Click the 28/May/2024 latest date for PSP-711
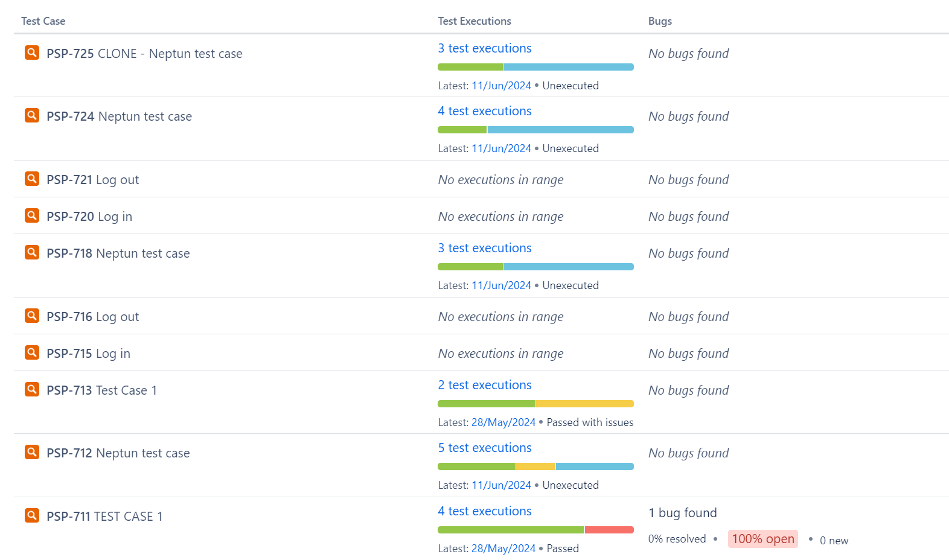Screen dimensions: 949x560 [503, 549]
